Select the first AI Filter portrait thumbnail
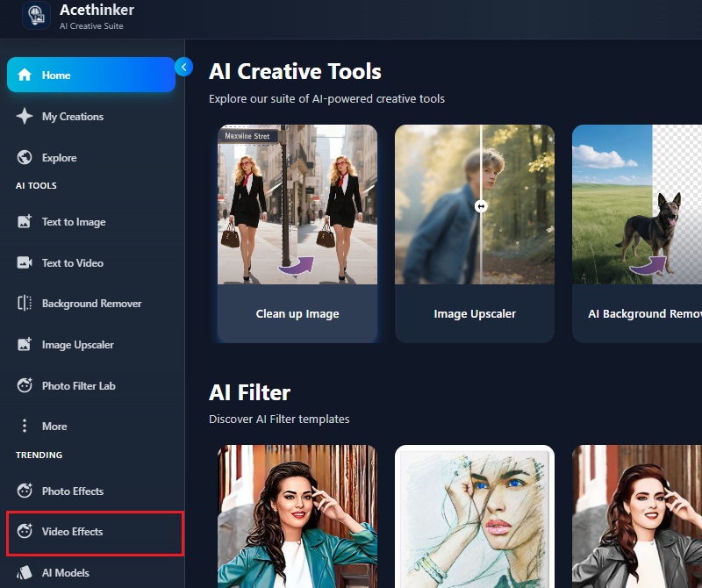702x588 pixels. click(297, 516)
